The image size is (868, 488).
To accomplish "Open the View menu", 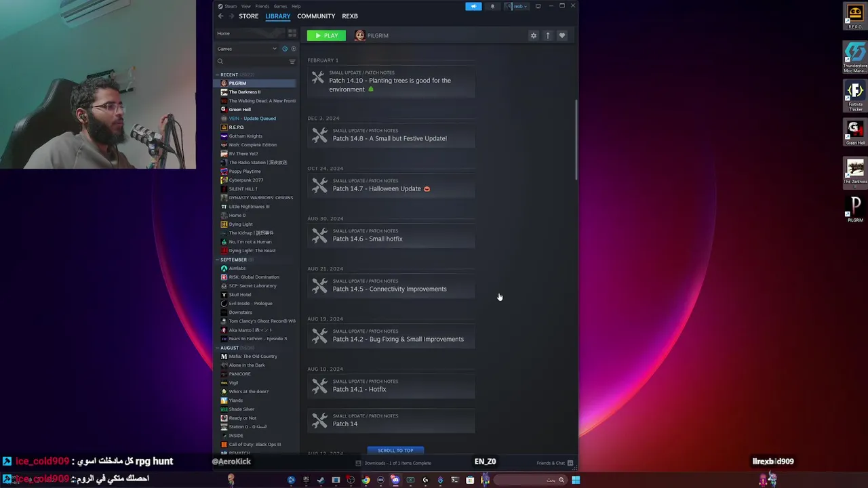I will pyautogui.click(x=245, y=6).
